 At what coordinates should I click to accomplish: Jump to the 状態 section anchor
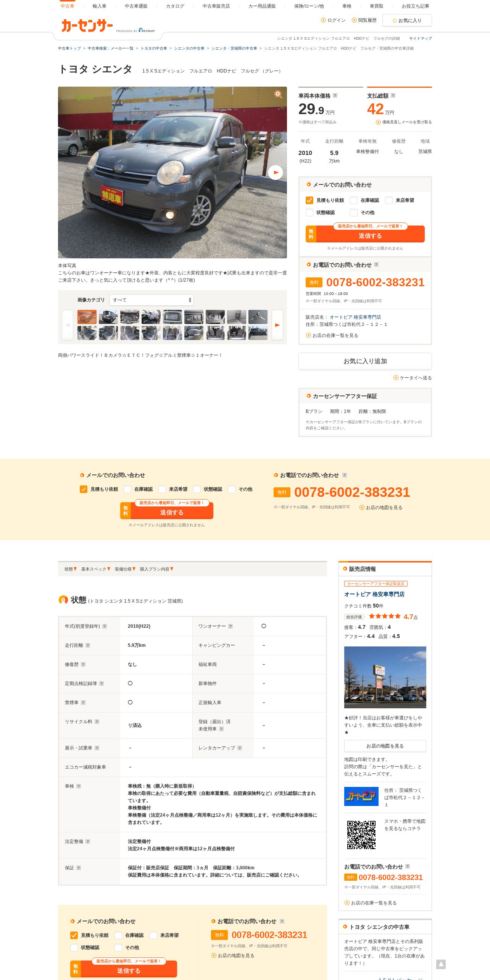[x=70, y=569]
